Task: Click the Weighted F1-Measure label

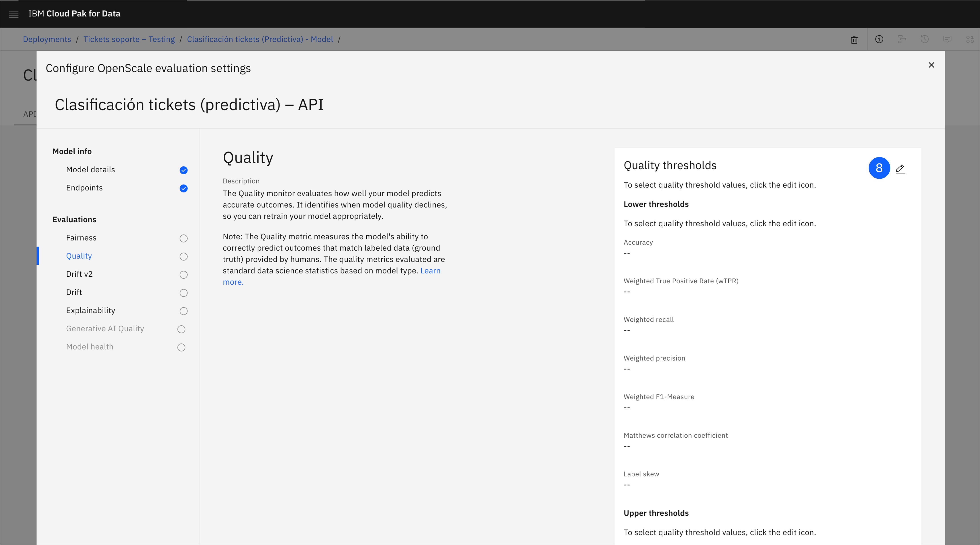Action: click(x=659, y=397)
